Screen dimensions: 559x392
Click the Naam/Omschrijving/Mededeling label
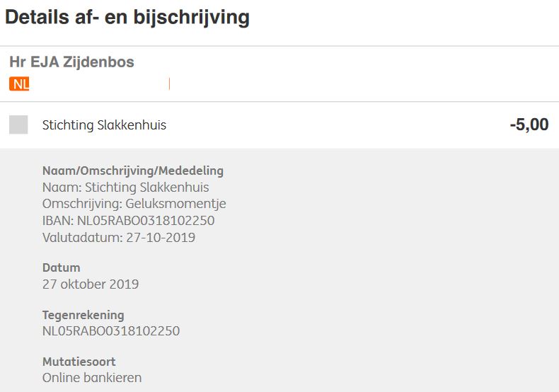pyautogui.click(x=133, y=171)
